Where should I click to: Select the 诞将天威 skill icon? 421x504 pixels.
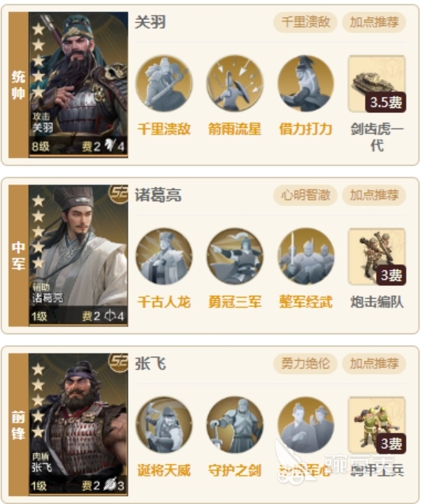[164, 425]
